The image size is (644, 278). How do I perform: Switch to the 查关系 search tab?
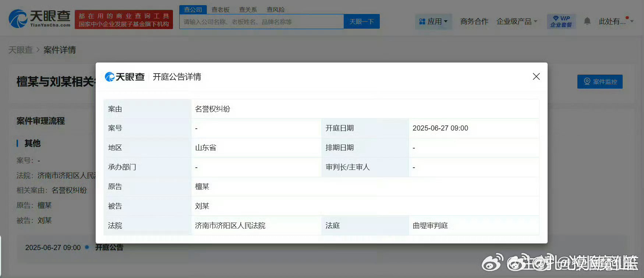(x=248, y=10)
